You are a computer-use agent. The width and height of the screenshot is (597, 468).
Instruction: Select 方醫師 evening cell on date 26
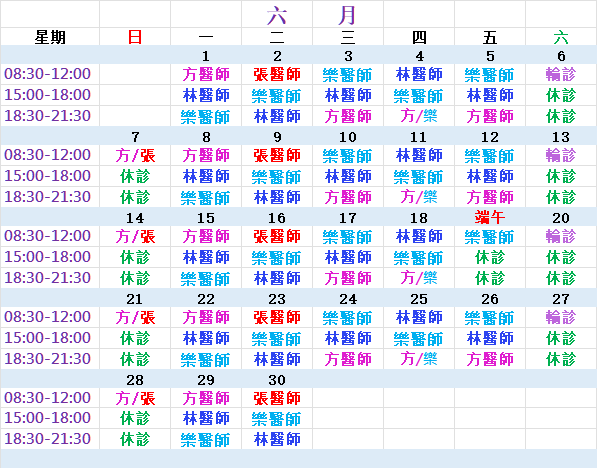coord(490,359)
